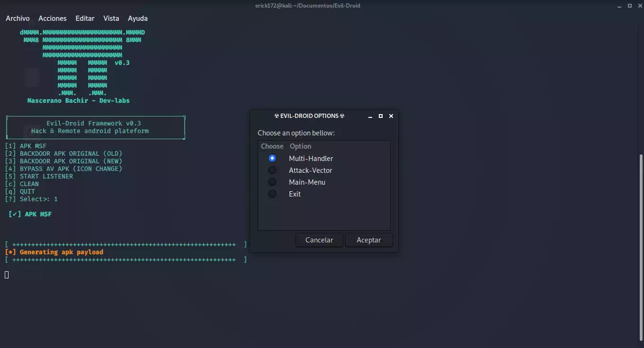The image size is (644, 348).
Task: Minimize the Evil-Droid Options dialog
Action: point(370,116)
